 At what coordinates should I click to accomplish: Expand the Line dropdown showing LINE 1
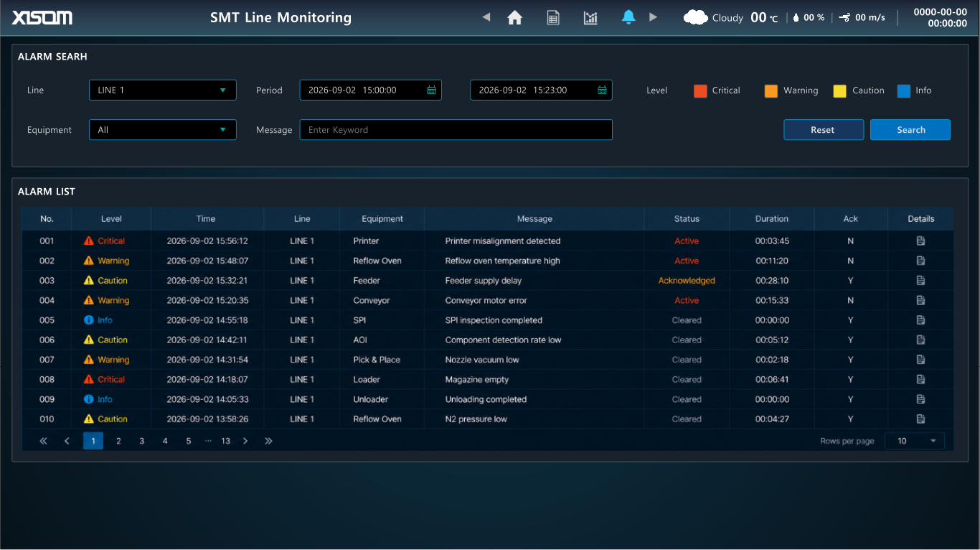point(163,90)
